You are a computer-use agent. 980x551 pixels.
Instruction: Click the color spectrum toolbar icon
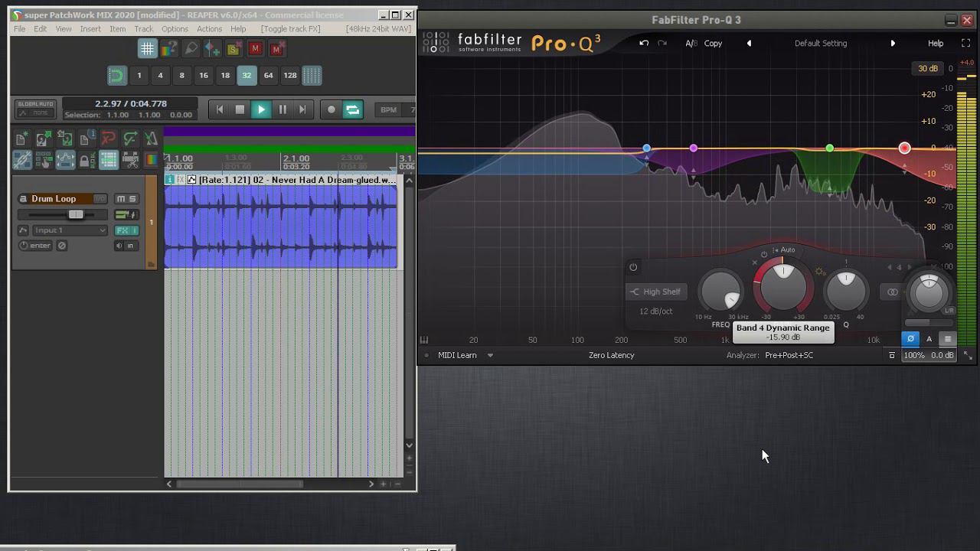tap(152, 160)
